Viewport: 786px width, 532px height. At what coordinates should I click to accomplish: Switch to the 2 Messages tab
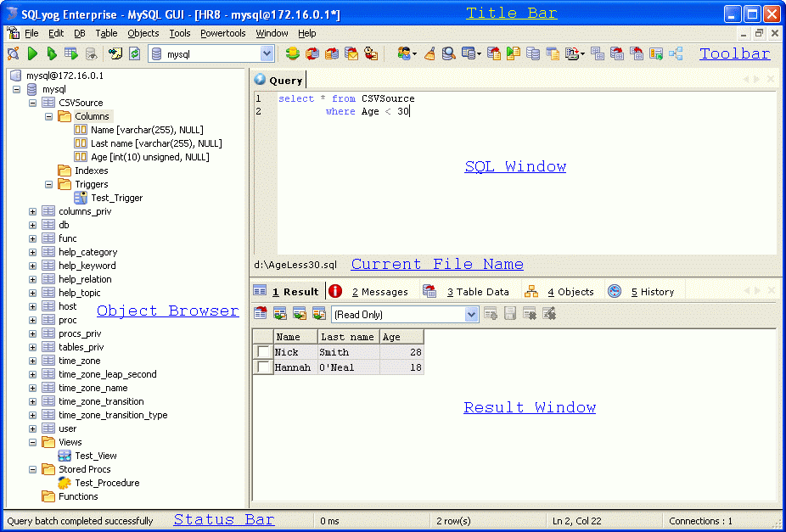coord(379,292)
